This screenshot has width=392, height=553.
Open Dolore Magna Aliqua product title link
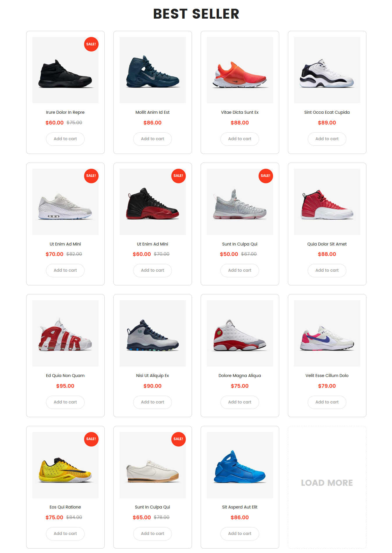(x=240, y=376)
